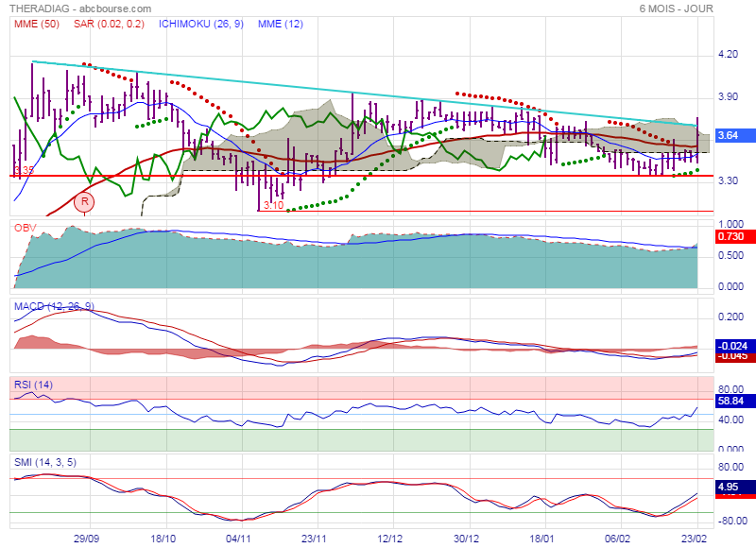Click the OBV panel label
The width and height of the screenshot is (756, 548).
26,228
